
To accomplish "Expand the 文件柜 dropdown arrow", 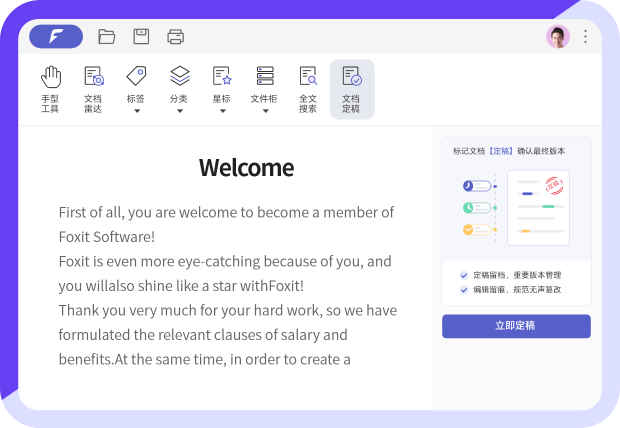I will tap(266, 111).
